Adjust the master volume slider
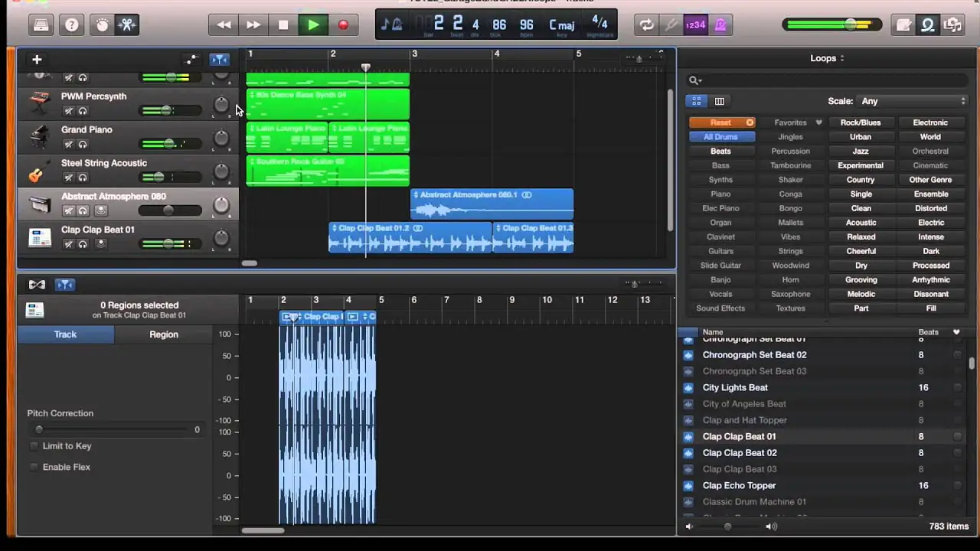This screenshot has height=551, width=980. 850,24
